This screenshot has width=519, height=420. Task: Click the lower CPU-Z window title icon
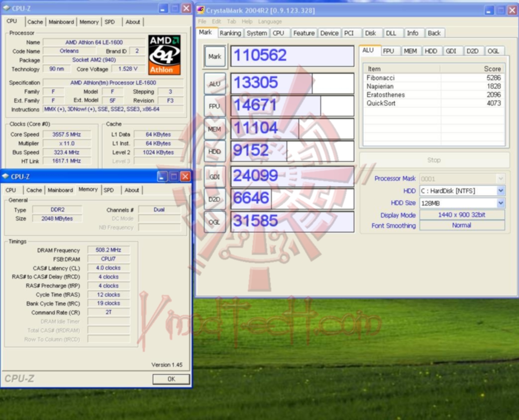[5, 176]
